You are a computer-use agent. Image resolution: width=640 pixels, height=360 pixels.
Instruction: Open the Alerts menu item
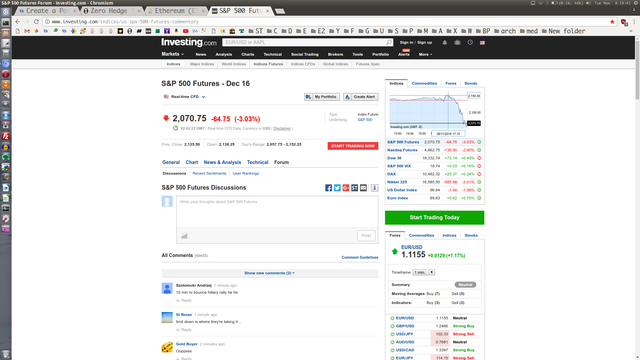pos(404,54)
